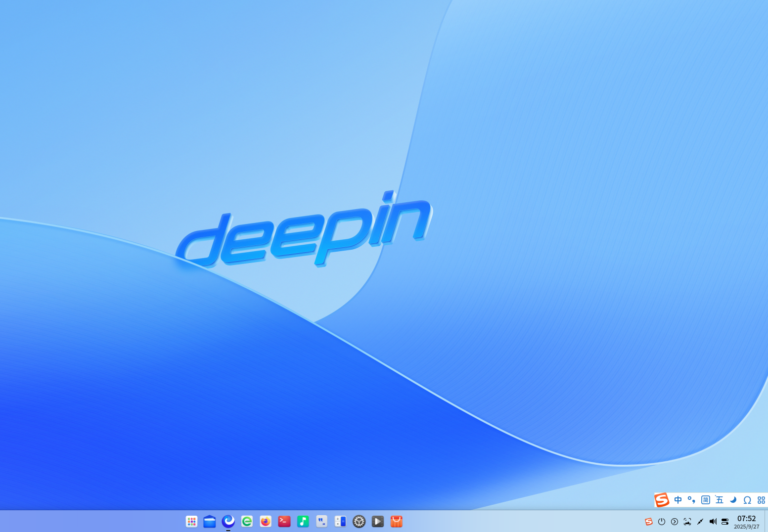Open the network connection tray icon
Screen dimensions: 768x532
pos(700,522)
